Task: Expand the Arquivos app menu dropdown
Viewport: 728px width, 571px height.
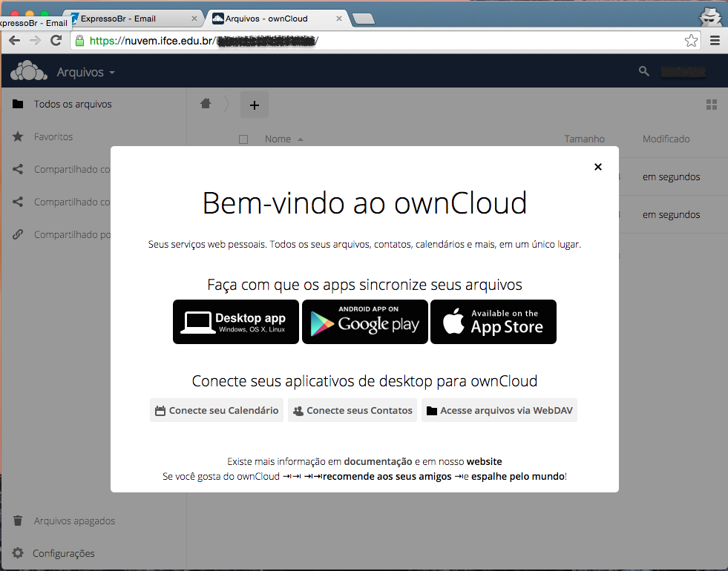Action: [85, 73]
